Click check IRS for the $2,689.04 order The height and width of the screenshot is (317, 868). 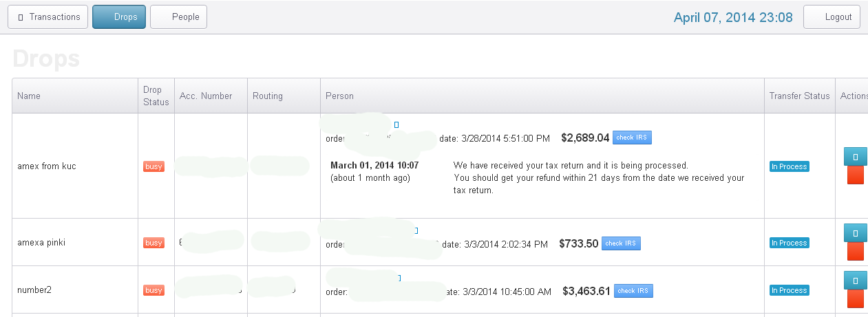632,138
